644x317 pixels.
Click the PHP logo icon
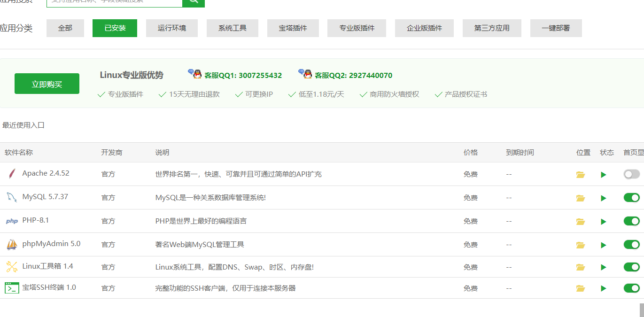[12, 221]
